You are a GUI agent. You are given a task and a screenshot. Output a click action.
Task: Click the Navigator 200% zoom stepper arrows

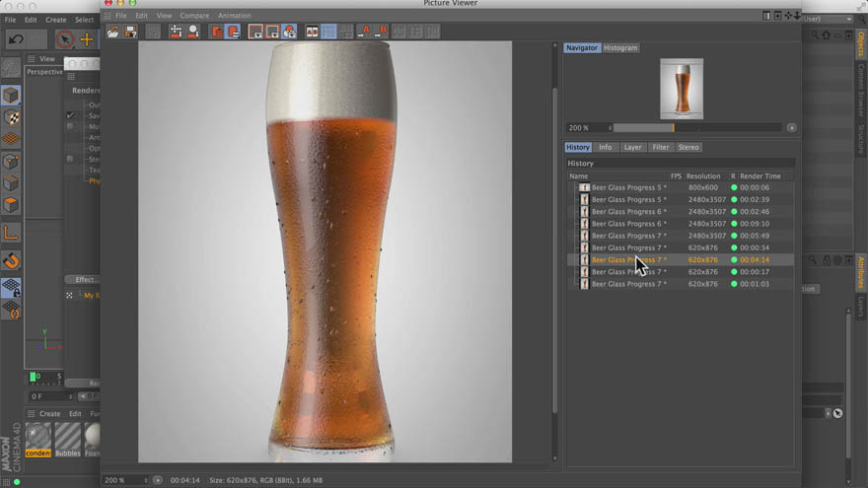[610, 128]
